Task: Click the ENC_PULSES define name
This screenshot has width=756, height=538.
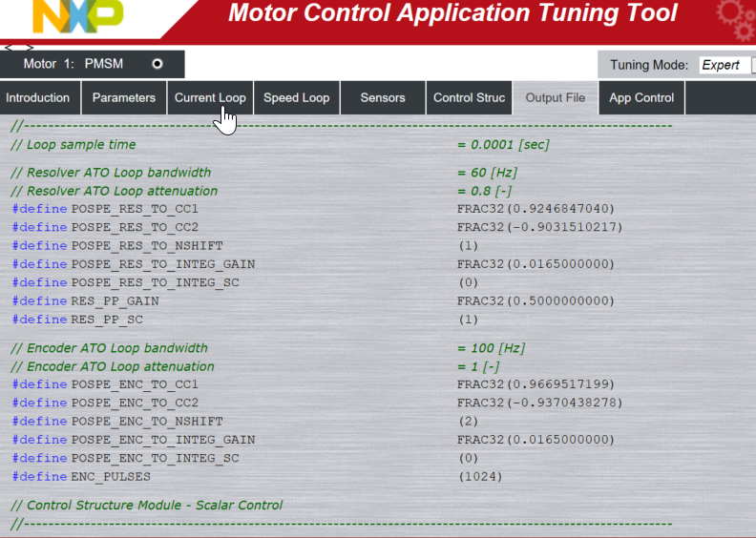Action: click(x=111, y=477)
